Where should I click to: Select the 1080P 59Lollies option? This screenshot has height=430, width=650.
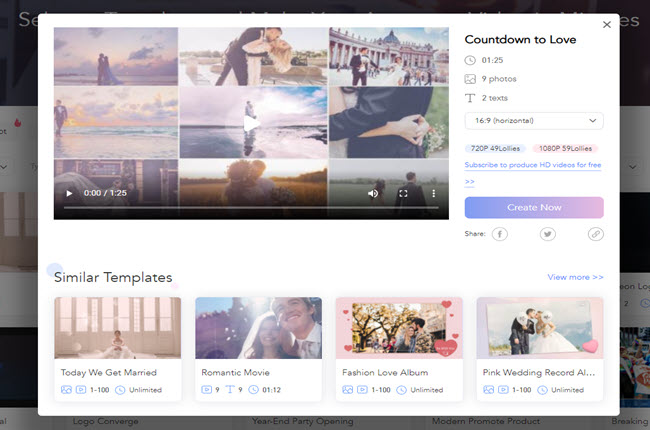tap(565, 149)
